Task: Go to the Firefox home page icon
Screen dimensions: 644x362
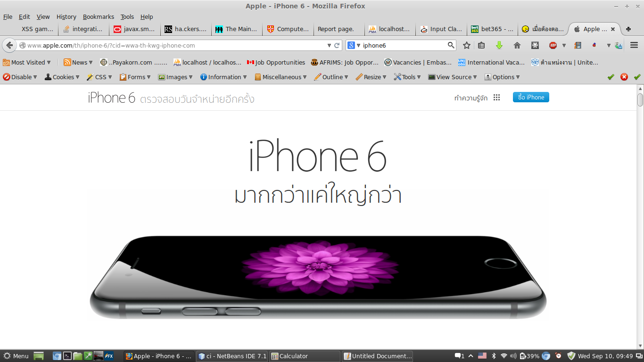Action: point(517,45)
